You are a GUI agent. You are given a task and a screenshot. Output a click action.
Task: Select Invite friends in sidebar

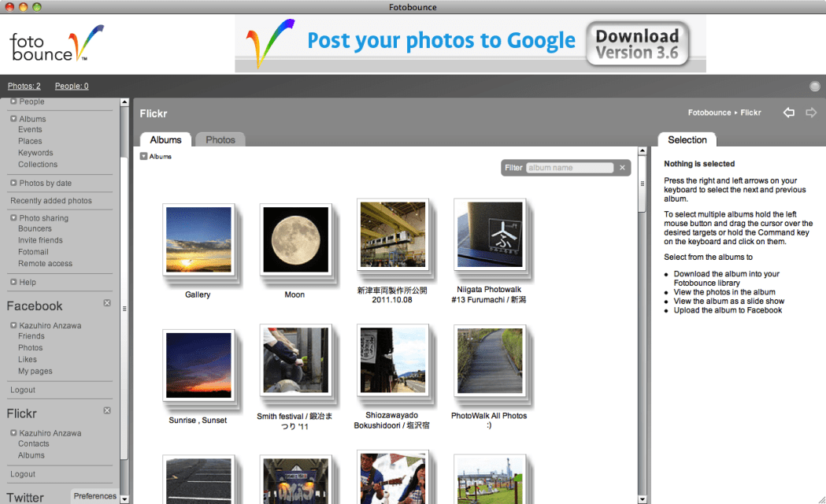40,240
